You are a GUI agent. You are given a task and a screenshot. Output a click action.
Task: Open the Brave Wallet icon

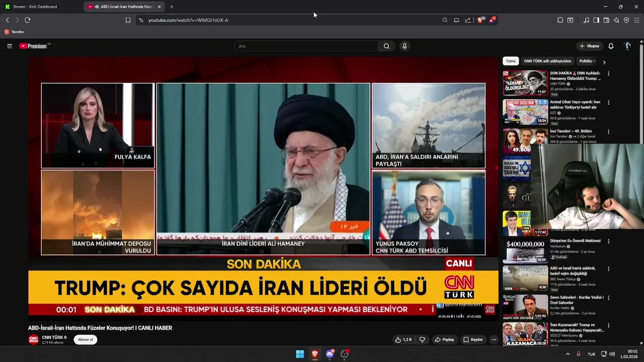click(x=606, y=20)
